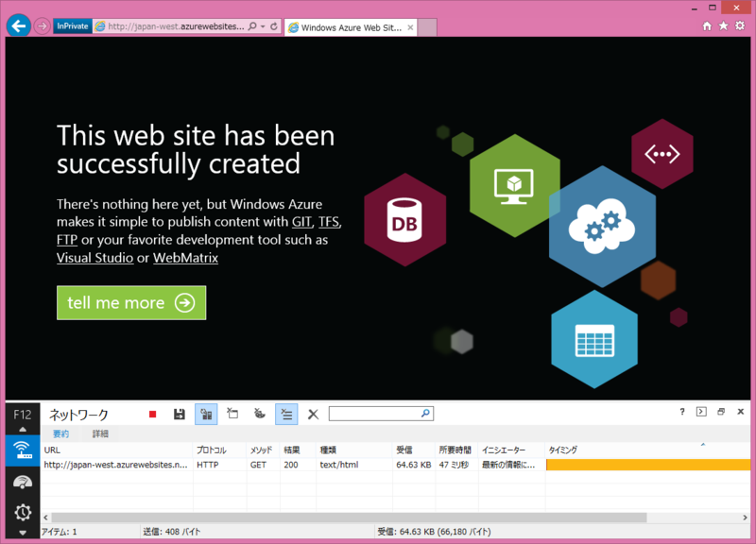Screen dimensions: 756x544
Task: Follow the TFS link
Action: tap(328, 222)
